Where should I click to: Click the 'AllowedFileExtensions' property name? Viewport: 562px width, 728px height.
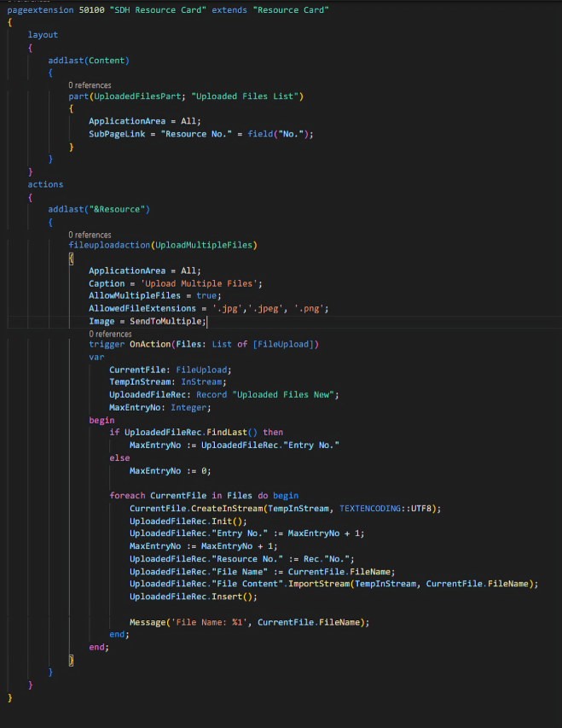pyautogui.click(x=142, y=309)
